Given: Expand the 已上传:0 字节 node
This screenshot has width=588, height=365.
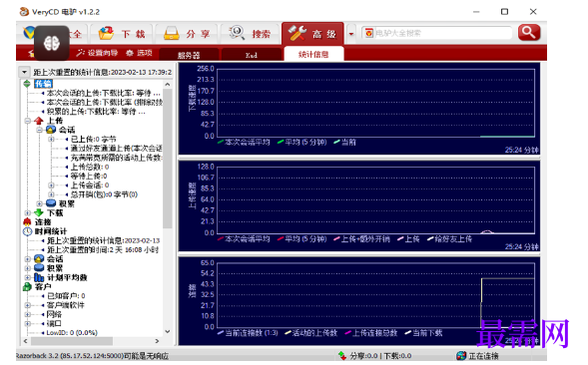Looking at the screenshot, I should tap(51, 140).
